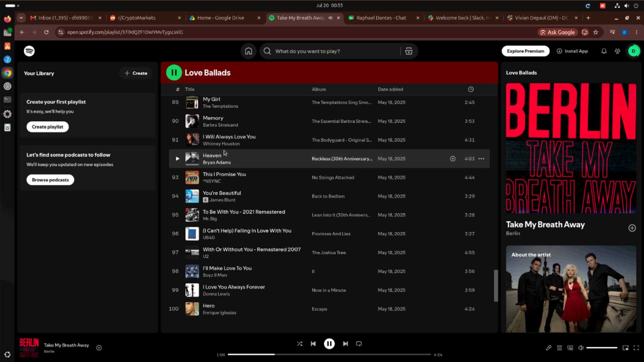Add Take My Breath Away in right panel
The width and height of the screenshot is (644, 362).
pyautogui.click(x=632, y=228)
